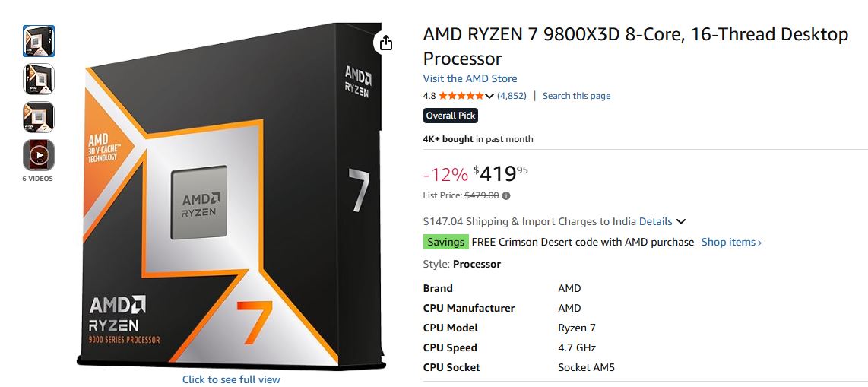
Task: Click the "Click to see full view" link
Action: [x=231, y=379]
